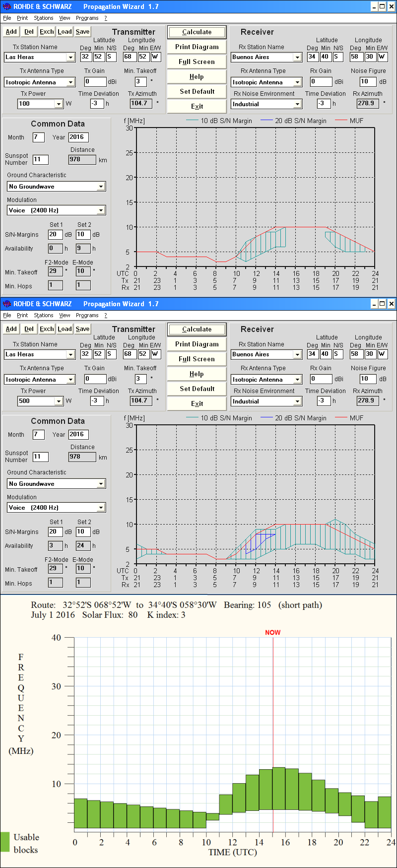The height and width of the screenshot is (868, 397).
Task: Click Full Screen button in lower window
Action: click(197, 359)
